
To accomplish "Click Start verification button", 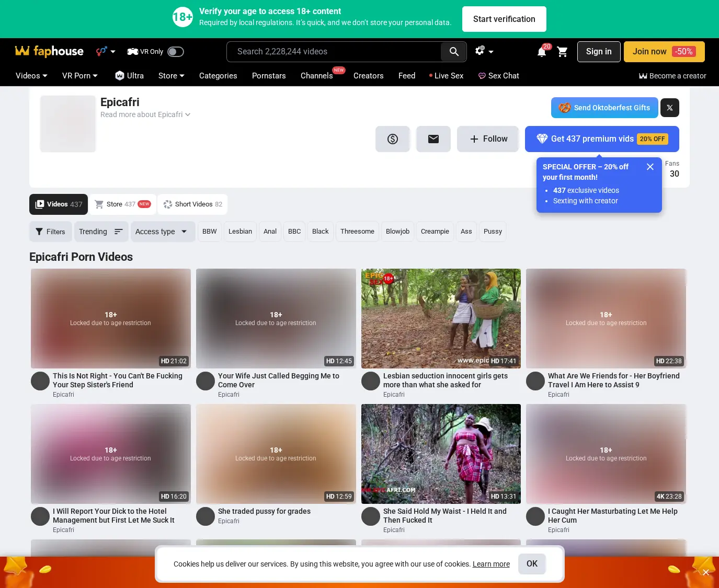I will 504,19.
